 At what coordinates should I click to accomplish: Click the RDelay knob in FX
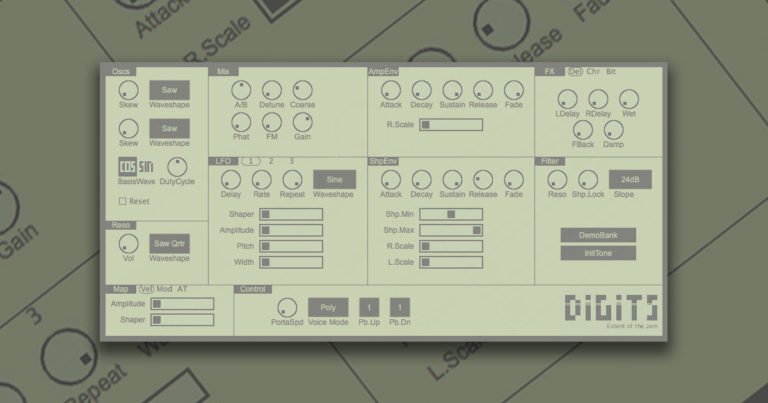598,99
